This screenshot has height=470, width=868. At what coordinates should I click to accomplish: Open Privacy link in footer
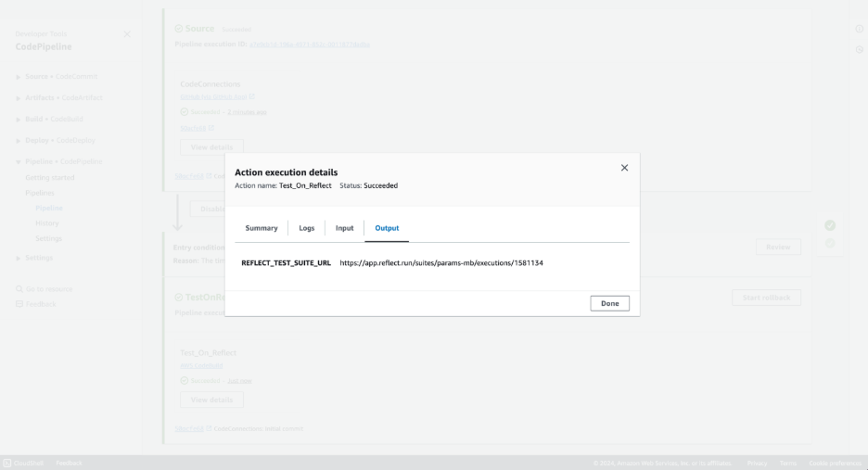757,464
